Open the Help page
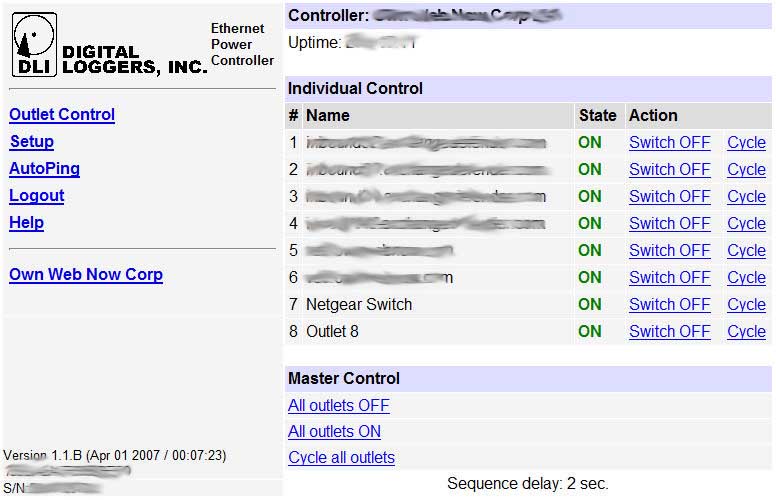Viewport: 776px width, 500px height. 26,223
